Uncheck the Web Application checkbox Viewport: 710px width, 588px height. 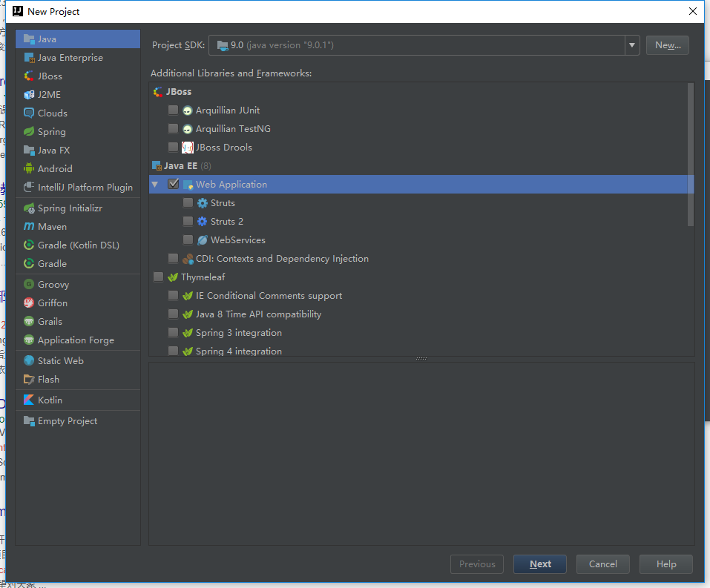point(173,184)
